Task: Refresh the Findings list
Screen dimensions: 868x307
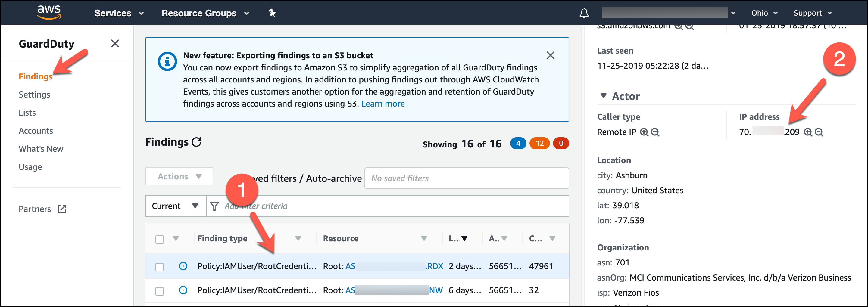Action: click(x=196, y=142)
